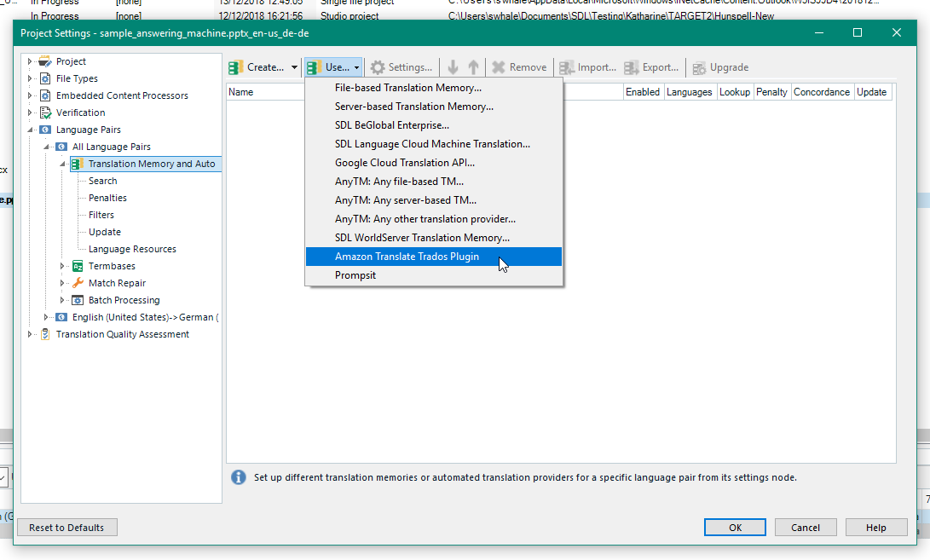Expand the Project tree node
Image resolution: width=930 pixels, height=560 pixels.
[x=30, y=61]
